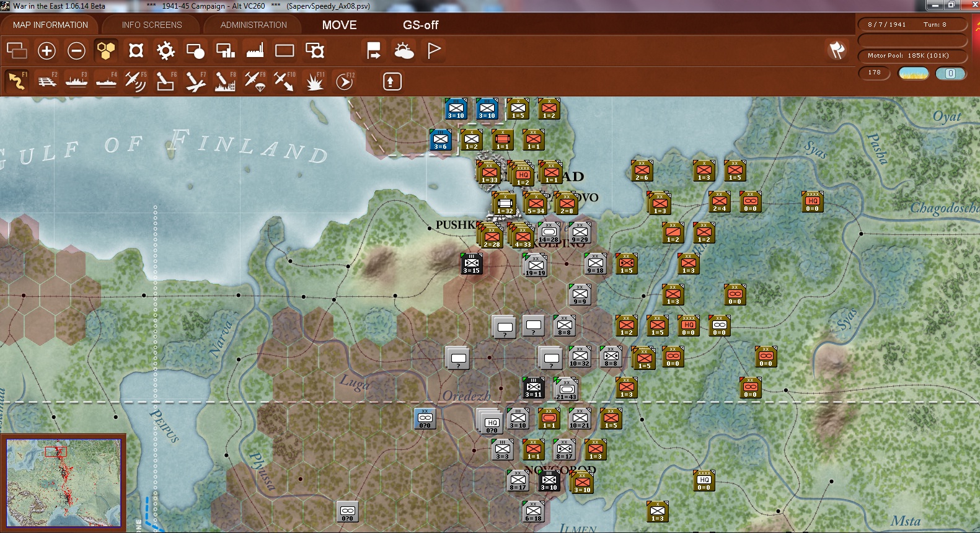Select the German unit labeled 10=32
Viewport: 980px width, 533px height.
pos(580,356)
